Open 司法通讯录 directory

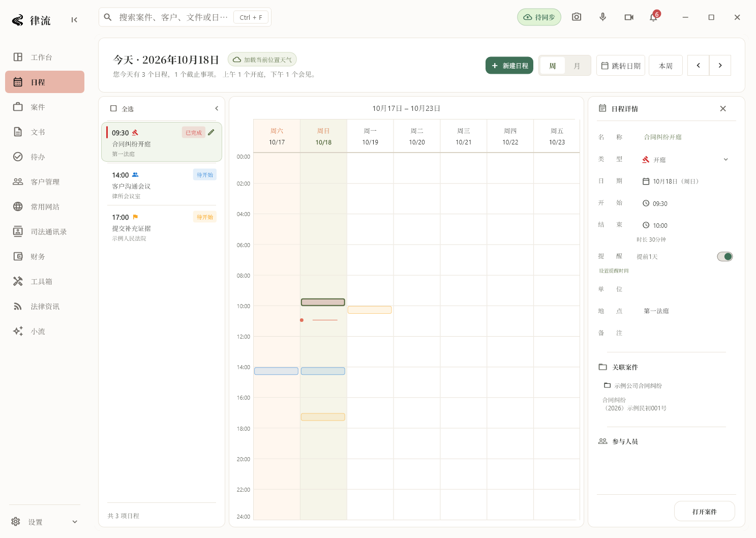coord(45,231)
